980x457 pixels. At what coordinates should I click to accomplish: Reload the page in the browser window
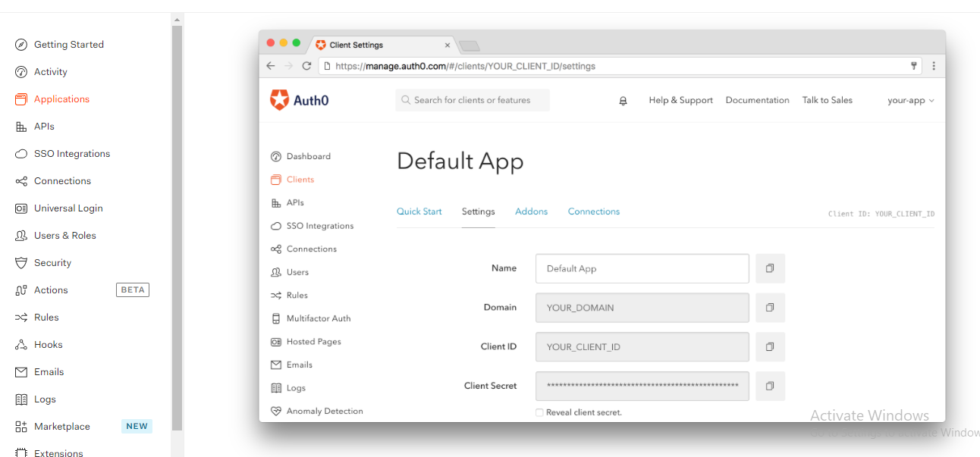pyautogui.click(x=306, y=66)
